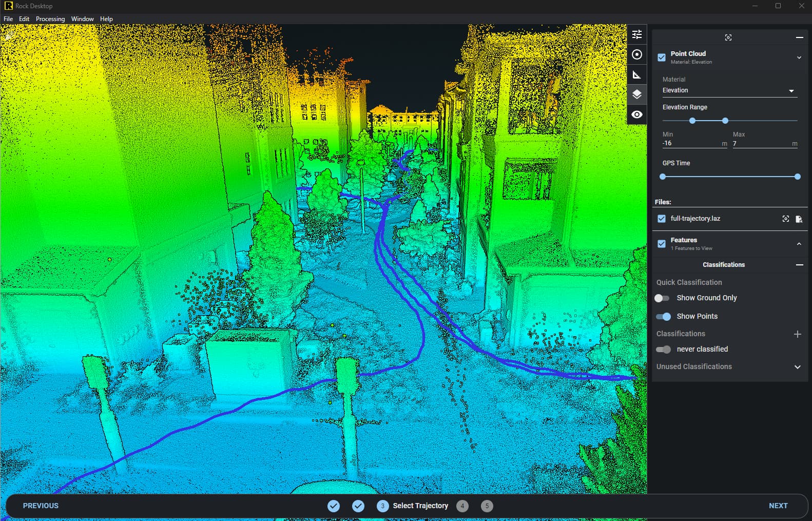Click the eye visibility icon in toolbar
The height and width of the screenshot is (521, 812).
click(x=637, y=114)
